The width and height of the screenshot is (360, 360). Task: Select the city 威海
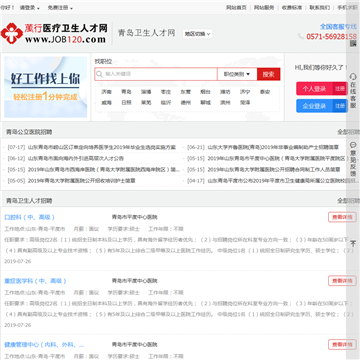tap(107, 103)
